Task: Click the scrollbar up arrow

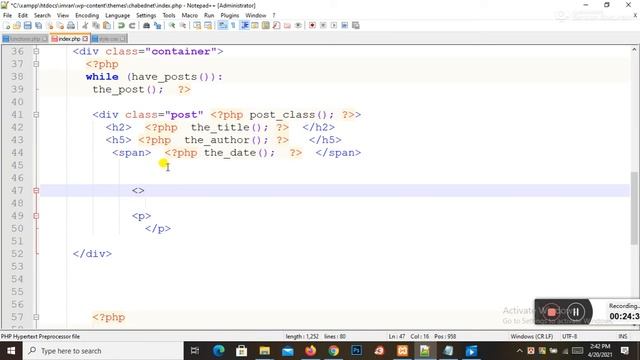Action: point(634,50)
